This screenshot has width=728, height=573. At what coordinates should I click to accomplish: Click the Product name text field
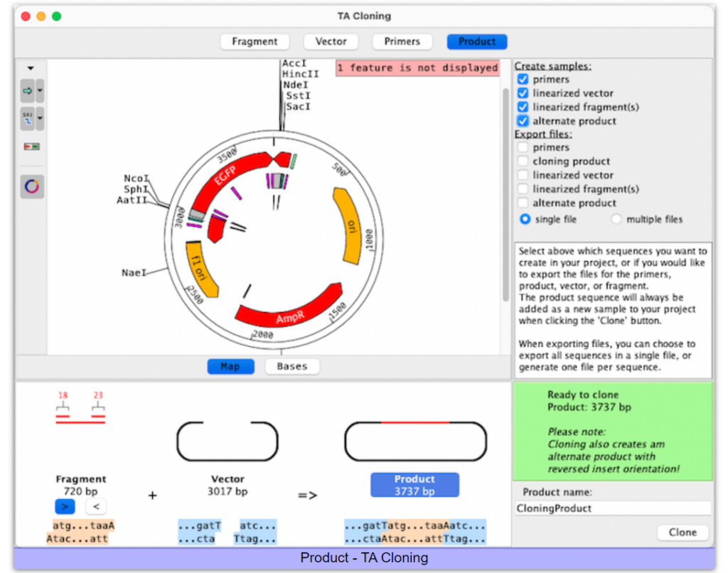click(x=613, y=508)
